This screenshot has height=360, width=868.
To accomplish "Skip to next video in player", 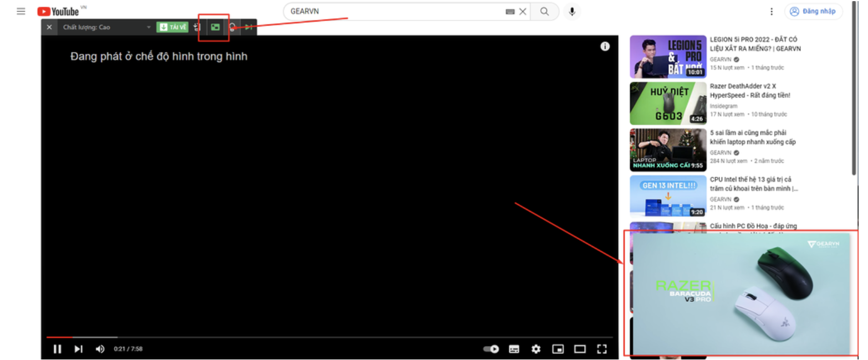I will [79, 349].
